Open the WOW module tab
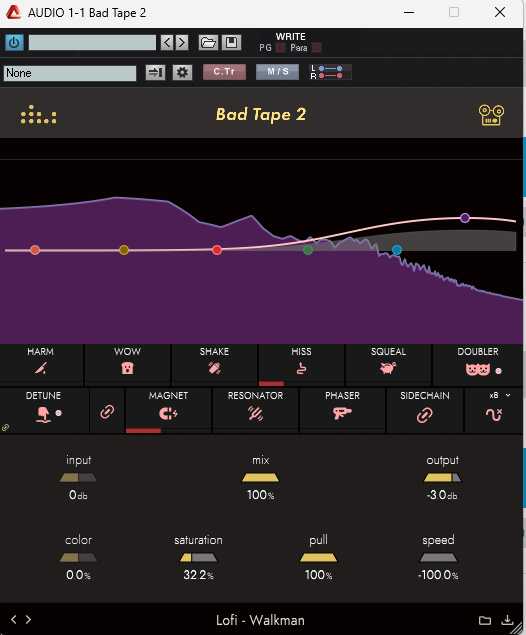This screenshot has width=526, height=635. click(128, 363)
